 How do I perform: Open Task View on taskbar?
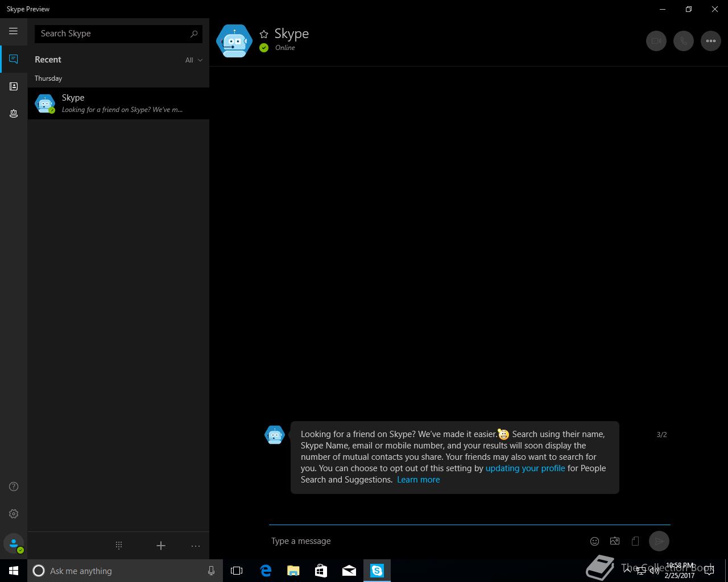[237, 571]
